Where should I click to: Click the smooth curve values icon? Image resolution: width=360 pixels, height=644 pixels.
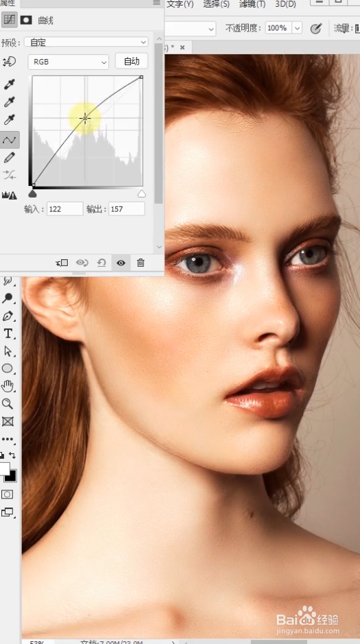(9, 175)
